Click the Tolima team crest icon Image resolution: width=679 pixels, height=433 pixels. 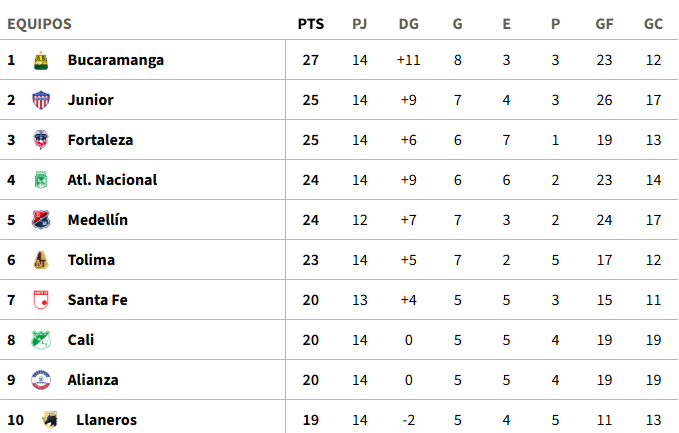[x=41, y=260]
